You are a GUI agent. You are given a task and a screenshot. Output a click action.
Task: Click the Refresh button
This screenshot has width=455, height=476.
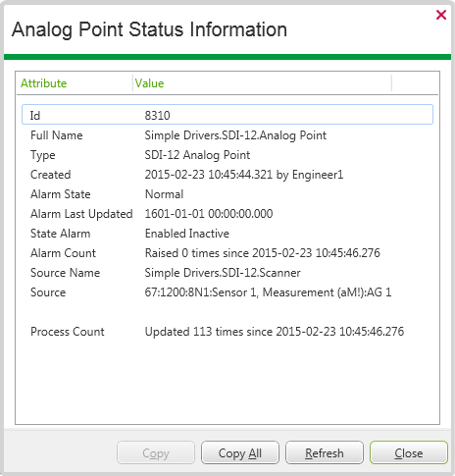click(325, 452)
